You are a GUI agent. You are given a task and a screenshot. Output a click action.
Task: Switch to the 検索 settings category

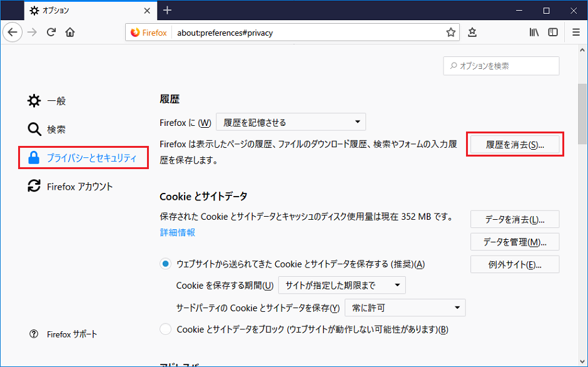[56, 130]
